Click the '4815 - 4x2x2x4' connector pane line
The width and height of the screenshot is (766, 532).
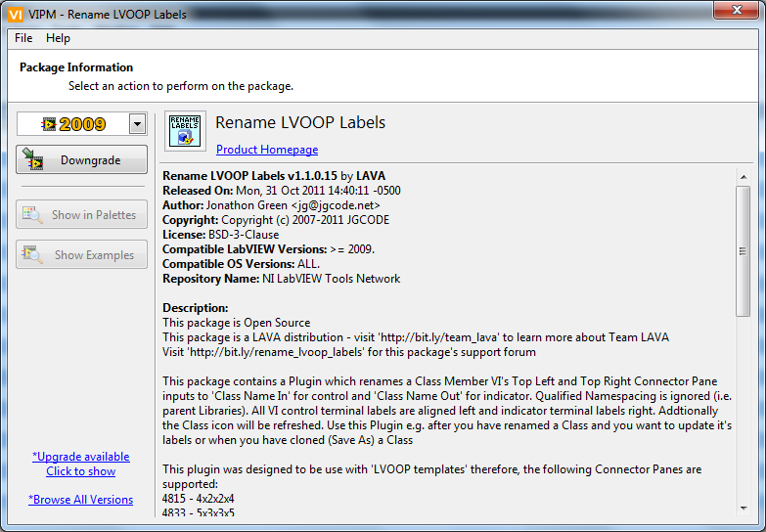198,499
